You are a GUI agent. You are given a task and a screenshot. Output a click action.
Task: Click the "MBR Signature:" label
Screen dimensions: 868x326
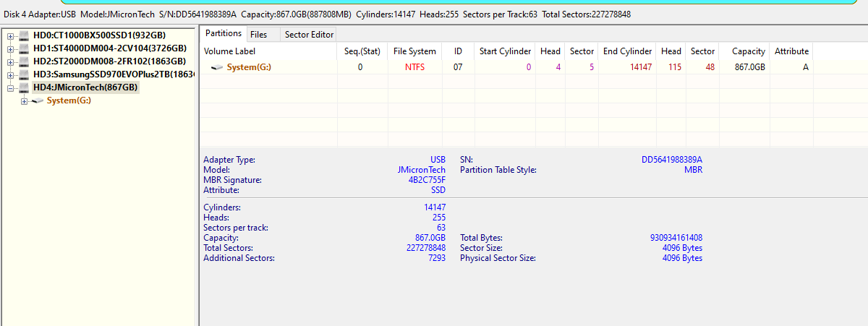(x=232, y=180)
